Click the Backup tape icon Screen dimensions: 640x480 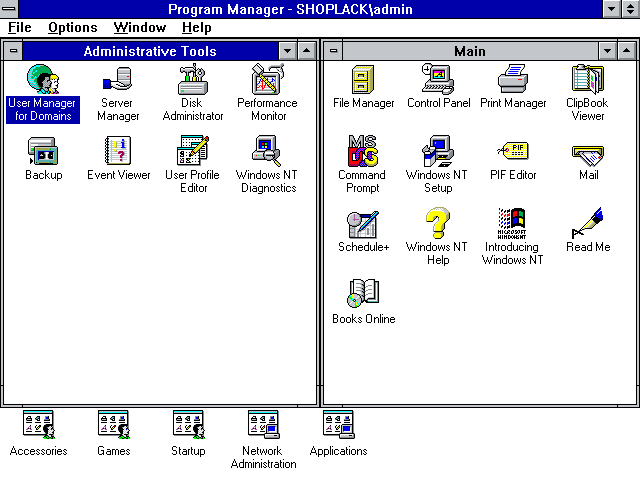click(x=43, y=151)
